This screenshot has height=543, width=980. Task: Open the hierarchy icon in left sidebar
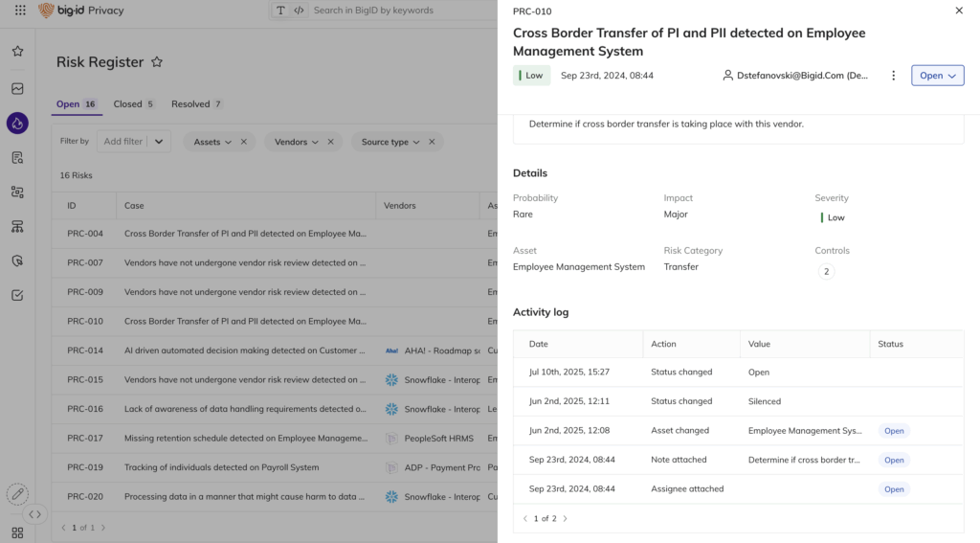tap(17, 226)
